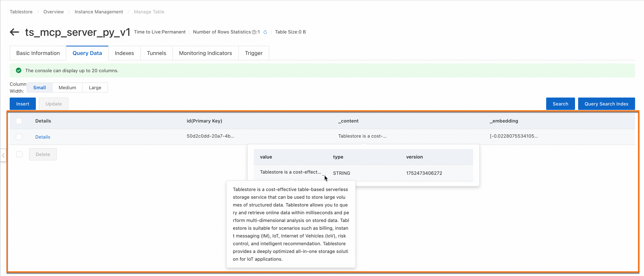Viewport: 644px width, 276px height.
Task: Refresh the Number of Rows Statistics
Action: [x=265, y=32]
